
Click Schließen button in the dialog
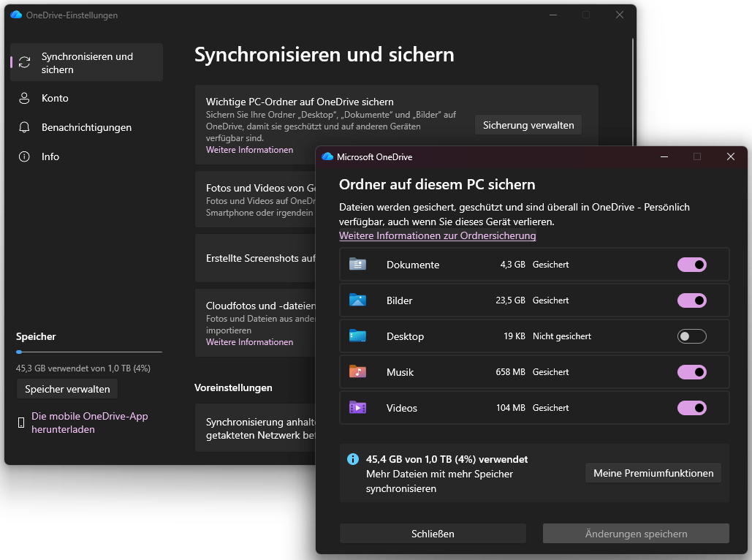tap(433, 534)
